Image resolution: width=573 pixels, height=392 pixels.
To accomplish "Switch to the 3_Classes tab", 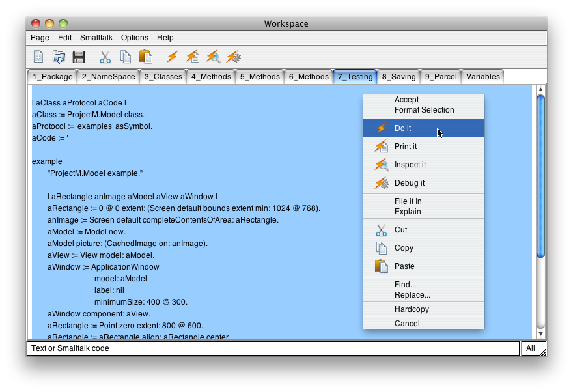I will (163, 77).
